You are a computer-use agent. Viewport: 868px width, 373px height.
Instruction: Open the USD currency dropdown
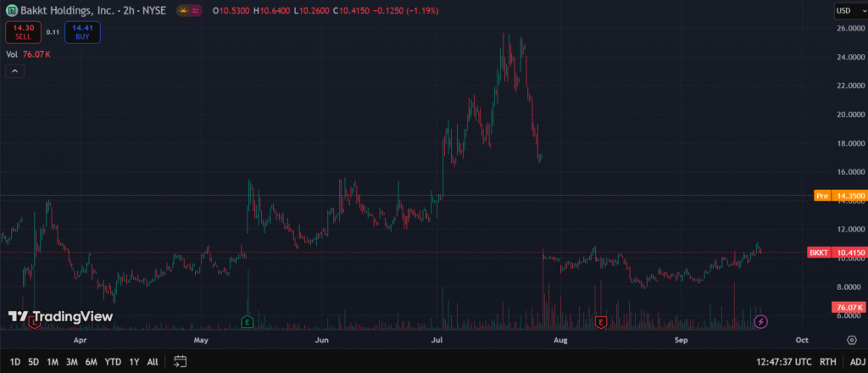849,10
